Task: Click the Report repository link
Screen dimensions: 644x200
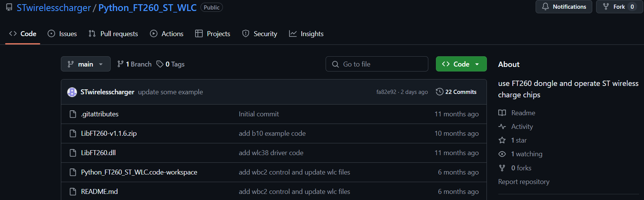Action: pyautogui.click(x=524, y=182)
